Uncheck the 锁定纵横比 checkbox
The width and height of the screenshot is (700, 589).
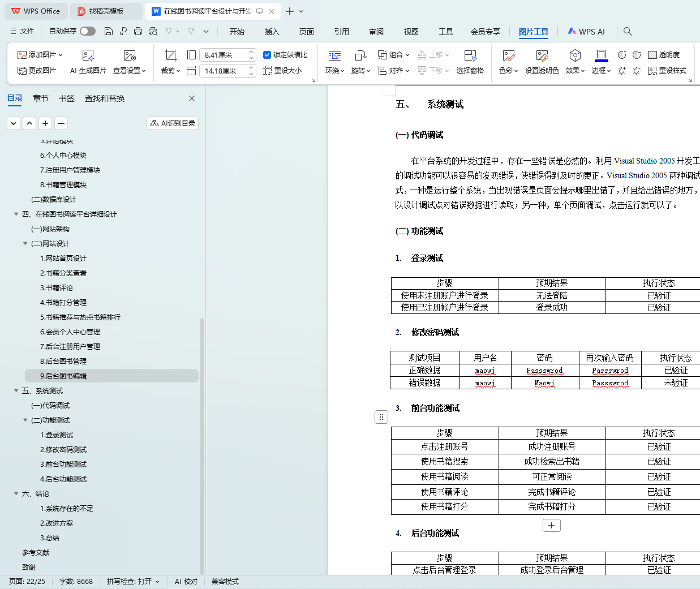pos(267,55)
